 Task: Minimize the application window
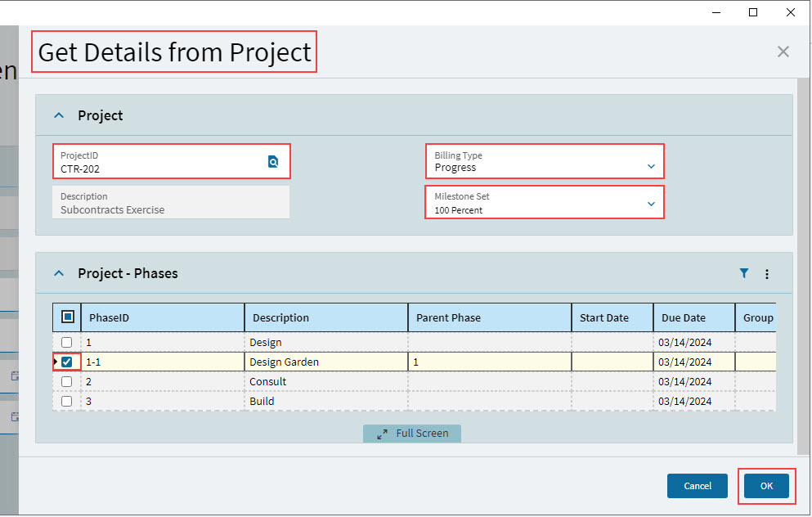716,12
